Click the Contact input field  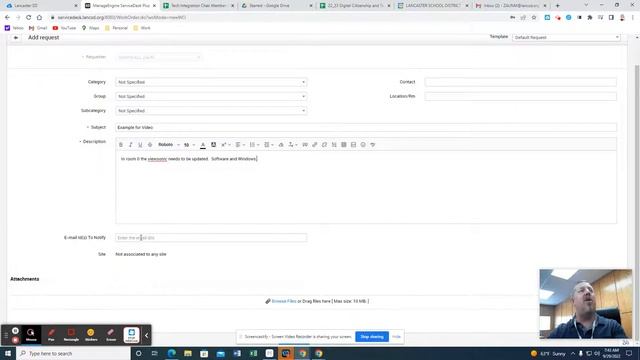point(520,82)
